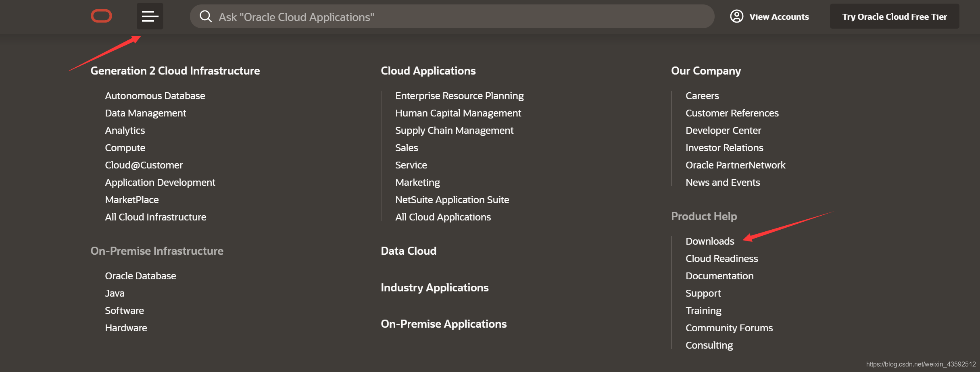Open the Downloads link
This screenshot has height=372, width=980.
tap(710, 241)
